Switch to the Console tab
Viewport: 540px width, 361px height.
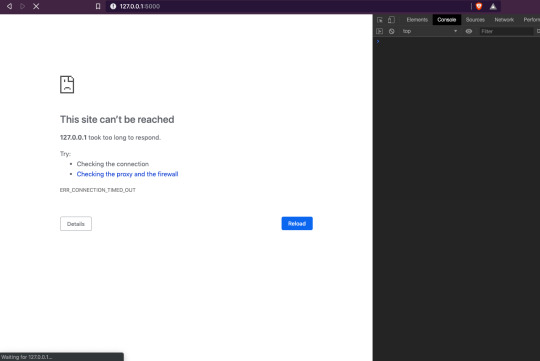[447, 20]
